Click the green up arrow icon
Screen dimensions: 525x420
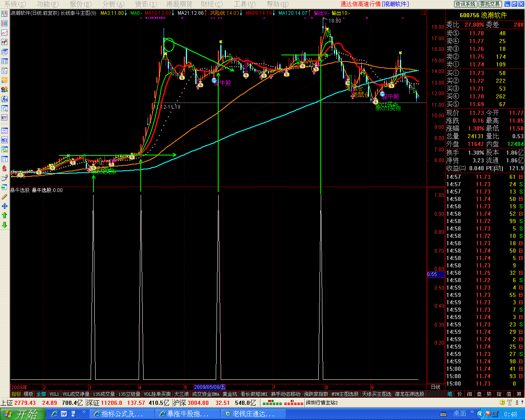[5, 215]
